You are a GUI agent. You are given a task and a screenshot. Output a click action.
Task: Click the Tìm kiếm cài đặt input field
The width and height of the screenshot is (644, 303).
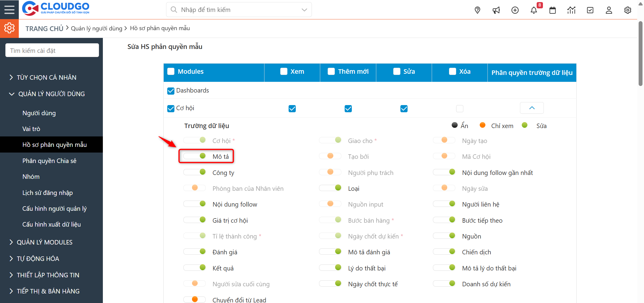coord(52,50)
